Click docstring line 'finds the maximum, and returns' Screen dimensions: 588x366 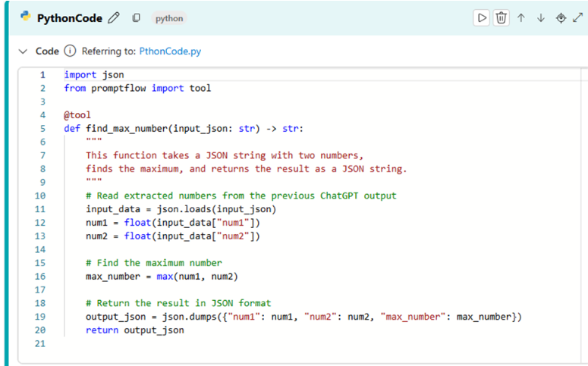point(246,169)
